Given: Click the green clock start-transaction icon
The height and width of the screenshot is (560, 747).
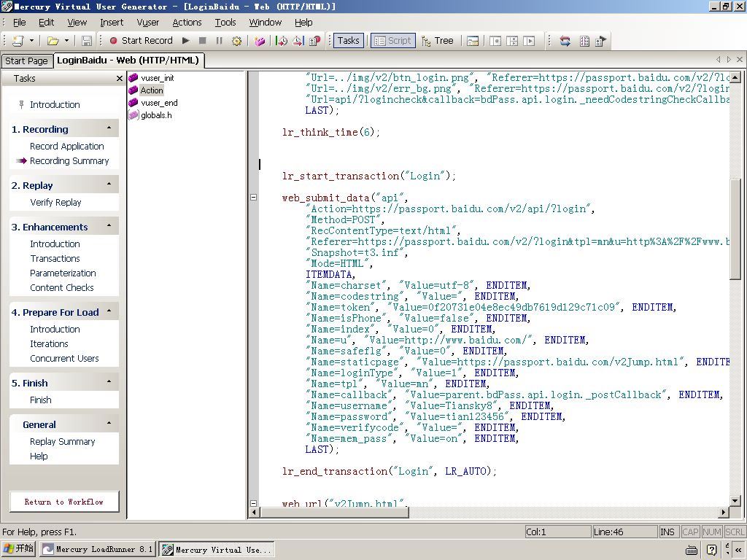Looking at the screenshot, I should (x=282, y=41).
